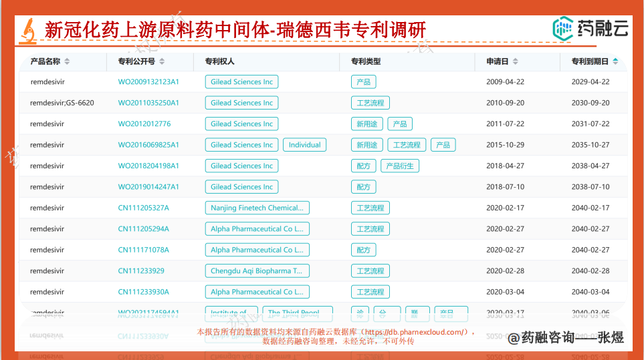644x360 pixels.
Task: Open patent WO2012012776
Action: pyautogui.click(x=144, y=124)
